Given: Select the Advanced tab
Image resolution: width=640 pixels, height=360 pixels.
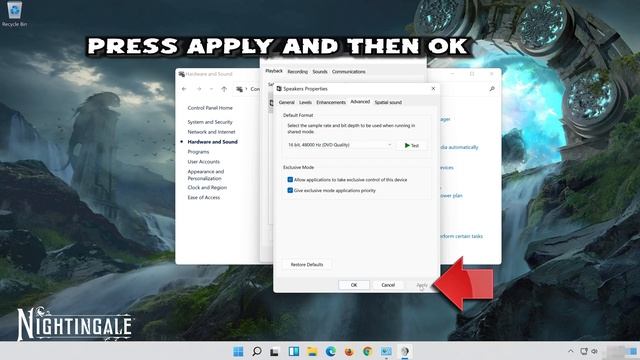Looking at the screenshot, I should pos(360,102).
